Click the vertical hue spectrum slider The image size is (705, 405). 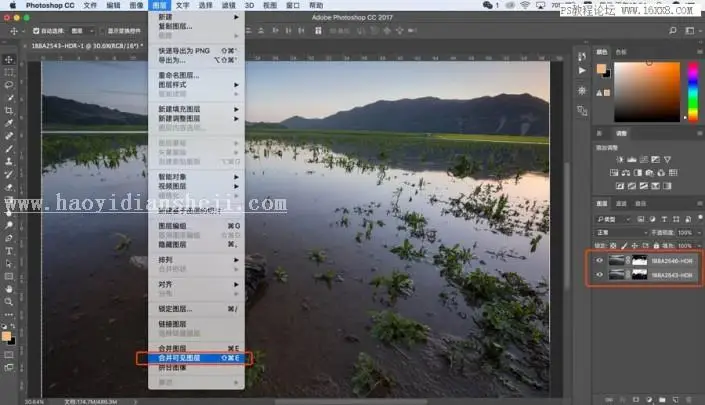(x=693, y=92)
